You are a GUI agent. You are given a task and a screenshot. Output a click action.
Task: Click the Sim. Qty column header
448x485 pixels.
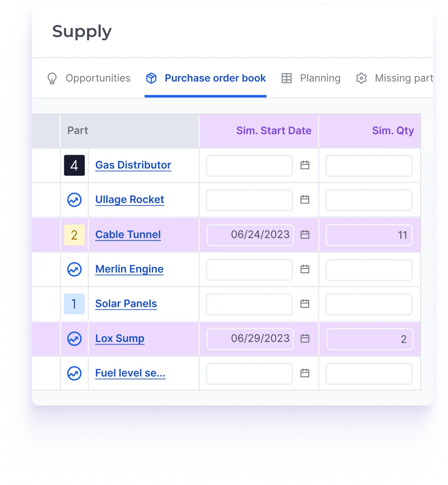393,131
